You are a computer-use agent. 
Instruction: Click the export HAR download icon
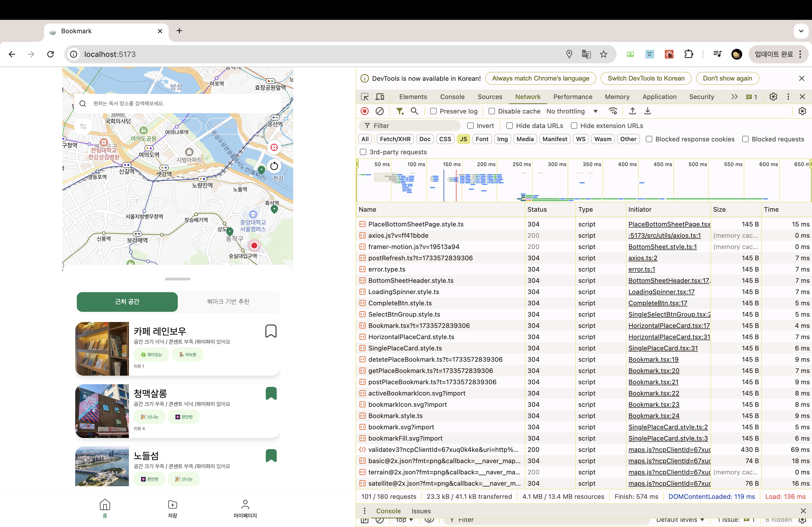click(647, 111)
